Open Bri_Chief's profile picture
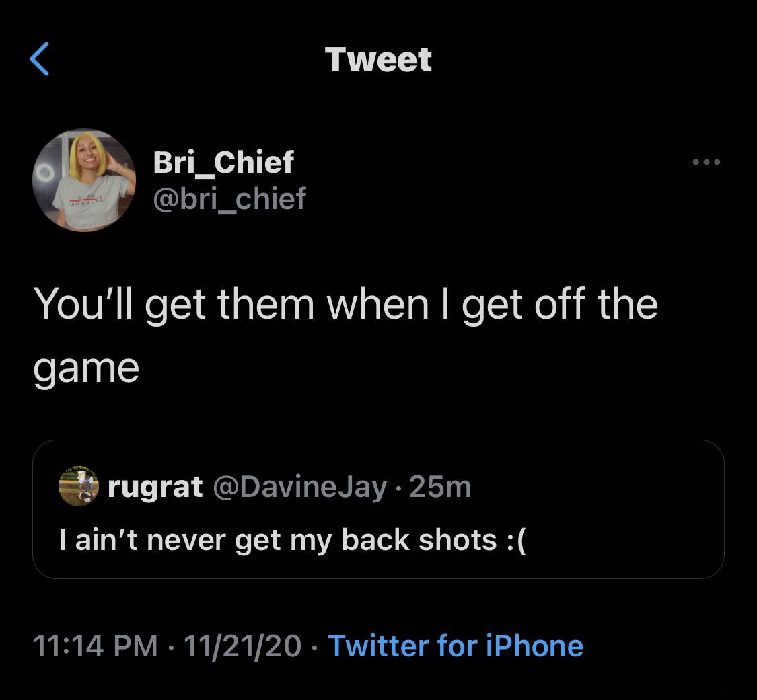Screen dimensions: 757x700 (x=84, y=180)
